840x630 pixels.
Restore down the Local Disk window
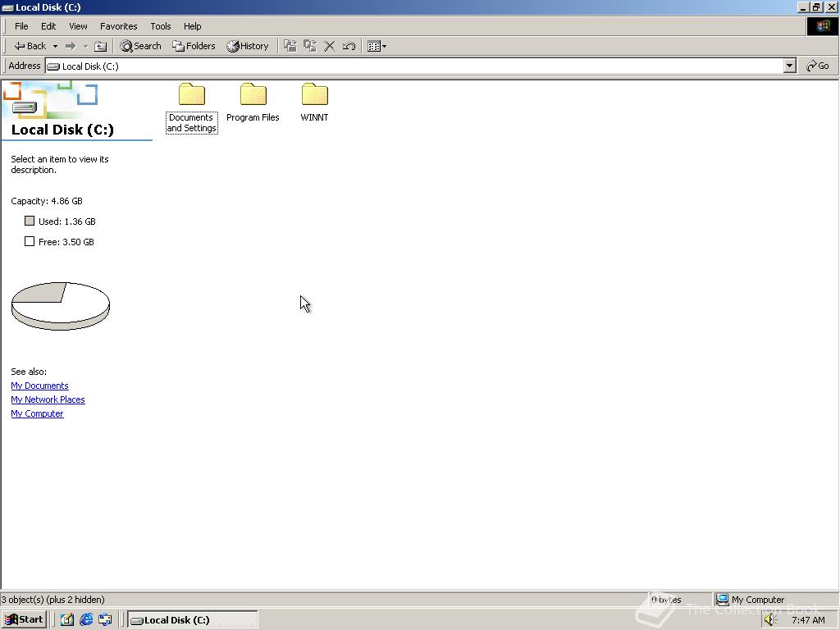pyautogui.click(x=816, y=7)
